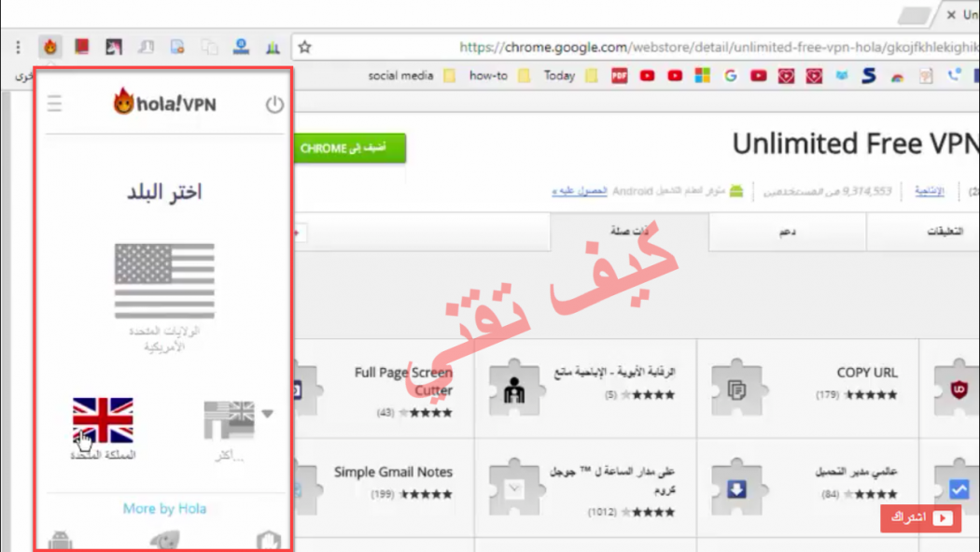
Task: Click the Unlimited Free VPN title
Action: pos(856,144)
